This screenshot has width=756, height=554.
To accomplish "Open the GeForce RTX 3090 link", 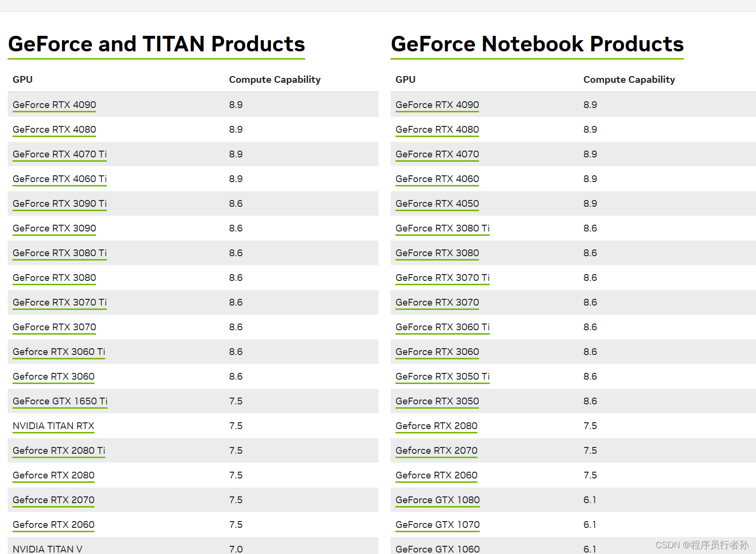I will coord(54,228).
